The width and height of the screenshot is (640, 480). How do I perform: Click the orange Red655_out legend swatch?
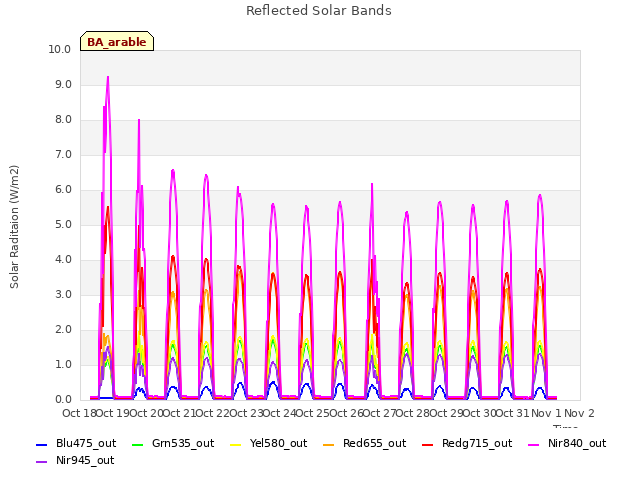(329, 444)
